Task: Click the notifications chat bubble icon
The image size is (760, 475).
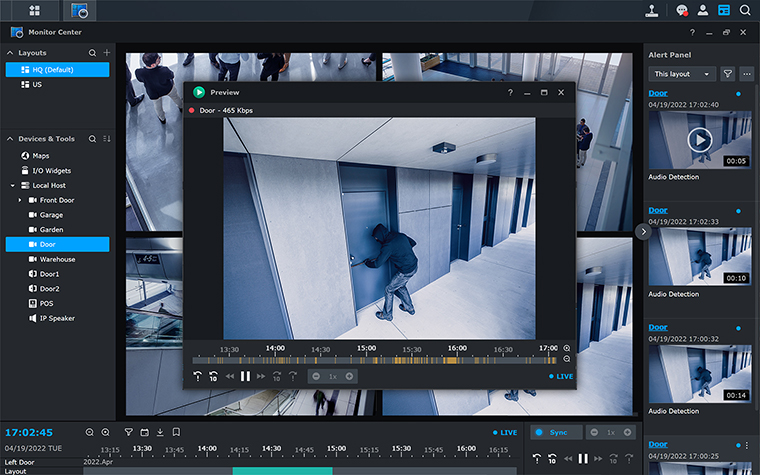Action: 682,11
